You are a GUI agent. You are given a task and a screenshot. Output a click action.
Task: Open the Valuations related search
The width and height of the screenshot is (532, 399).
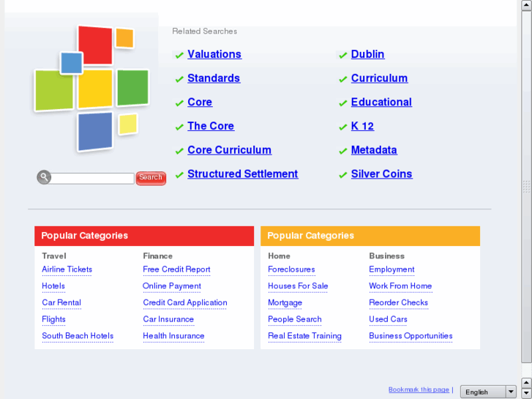(214, 54)
